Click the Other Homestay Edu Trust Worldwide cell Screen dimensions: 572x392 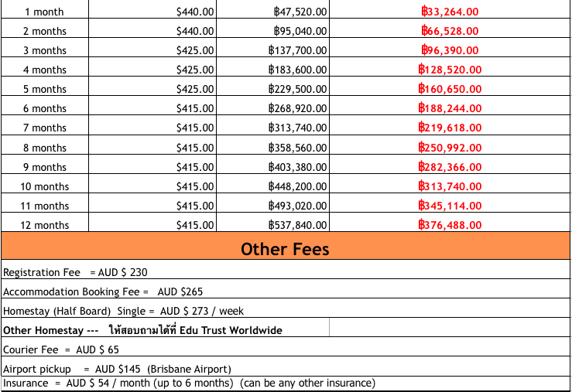(143, 330)
